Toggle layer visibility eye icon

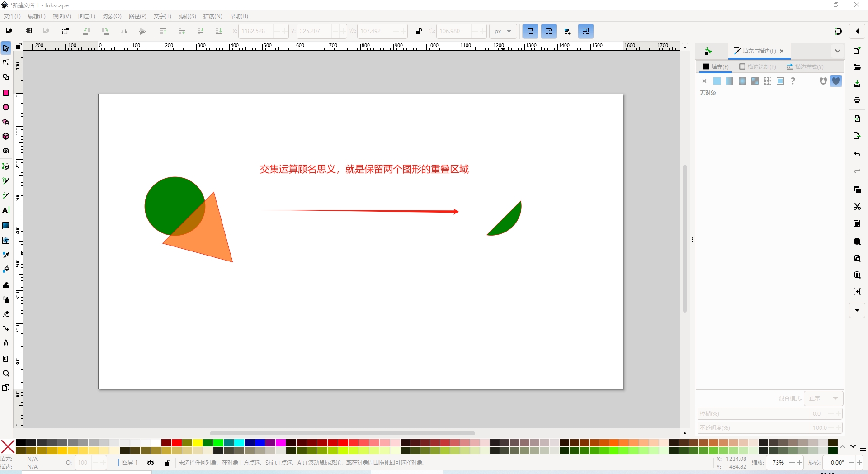click(151, 463)
